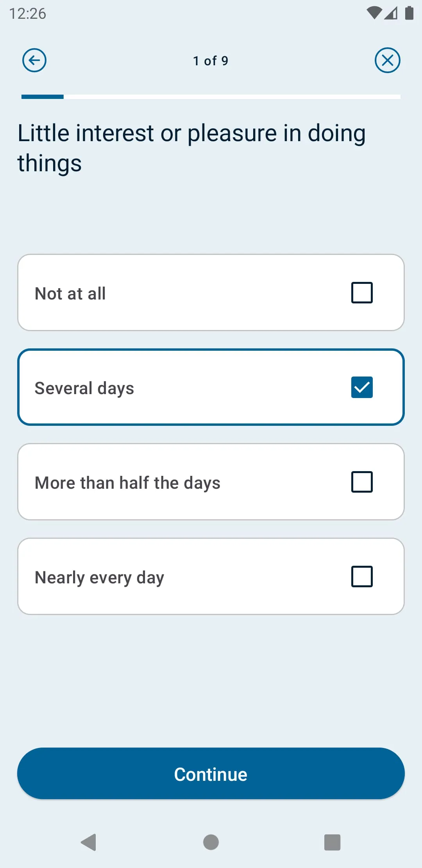The width and height of the screenshot is (422, 868).
Task: Select the Nearly every day option
Action: pyautogui.click(x=211, y=576)
